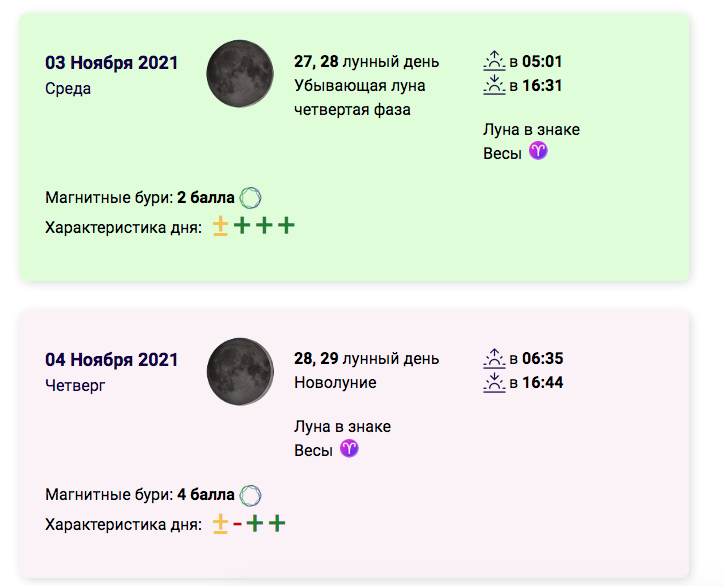Click the magnetic storm circle icon beside 4 балла
724x586 pixels.
[250, 495]
